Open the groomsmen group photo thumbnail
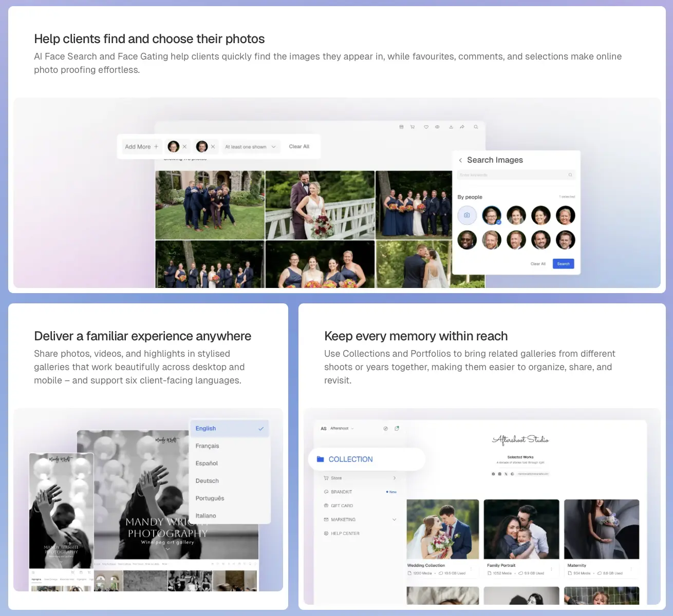 (x=210, y=205)
